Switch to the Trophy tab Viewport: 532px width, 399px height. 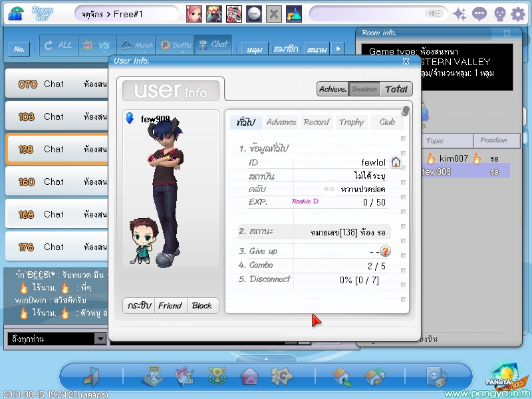pyautogui.click(x=352, y=122)
